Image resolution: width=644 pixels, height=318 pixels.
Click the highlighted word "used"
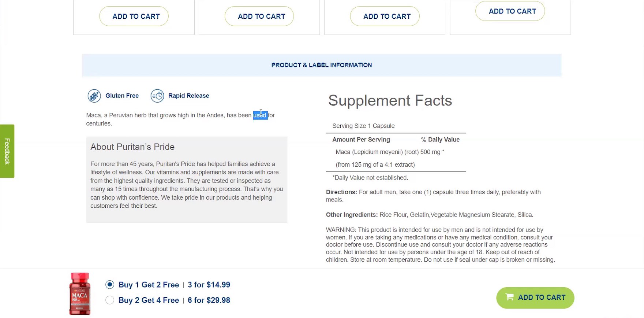click(x=260, y=115)
